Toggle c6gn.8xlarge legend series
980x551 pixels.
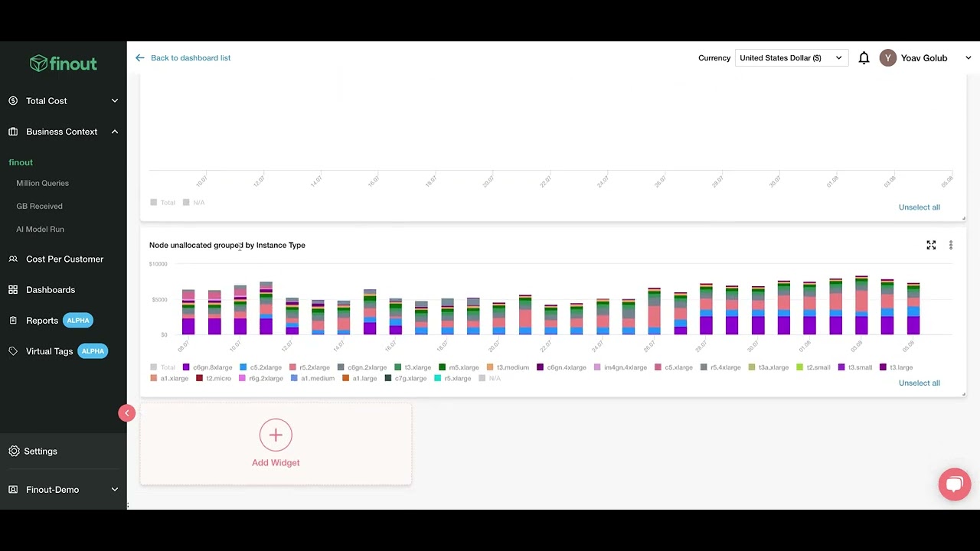(207, 367)
